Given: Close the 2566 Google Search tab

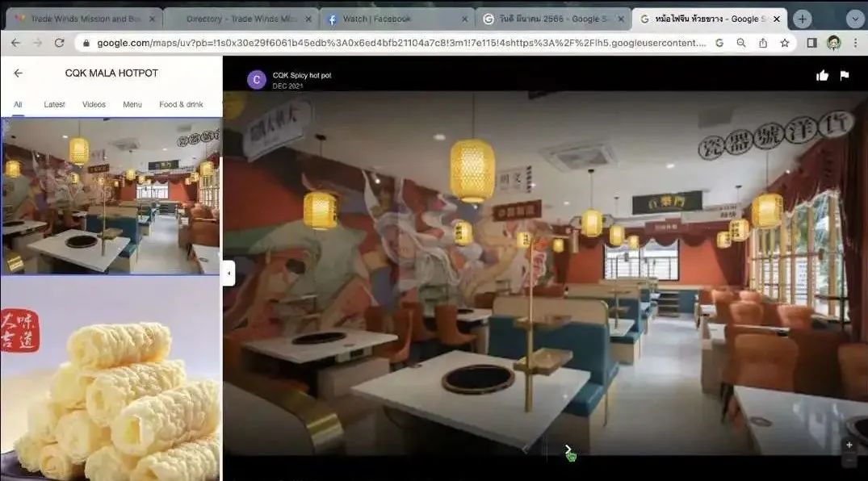Looking at the screenshot, I should pyautogui.click(x=621, y=19).
